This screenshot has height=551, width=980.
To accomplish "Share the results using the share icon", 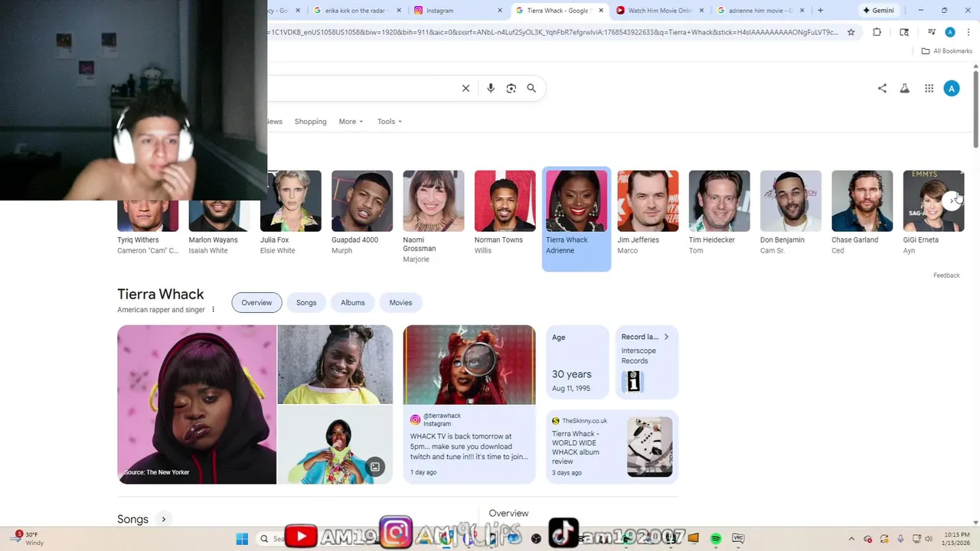I will pos(882,88).
